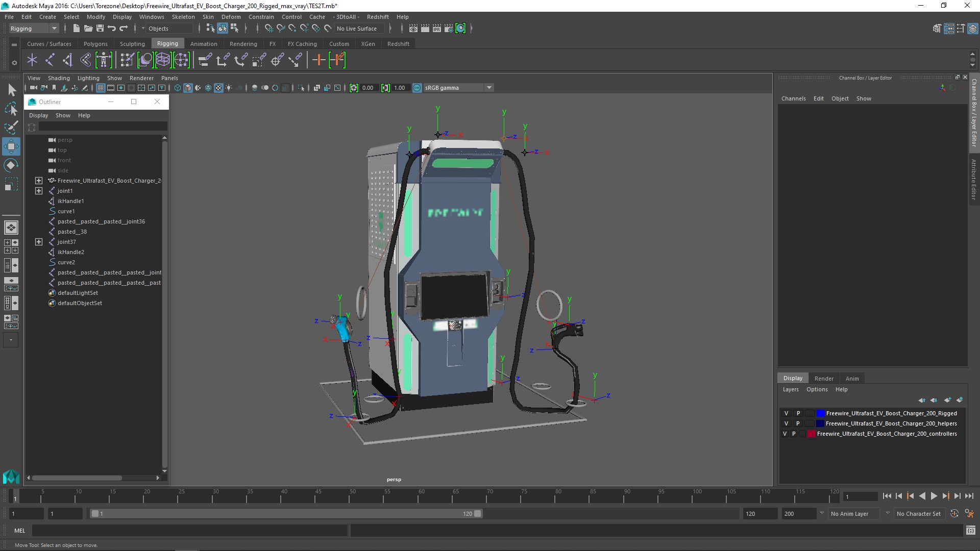Switch to the Animation shelf tab

pos(204,44)
